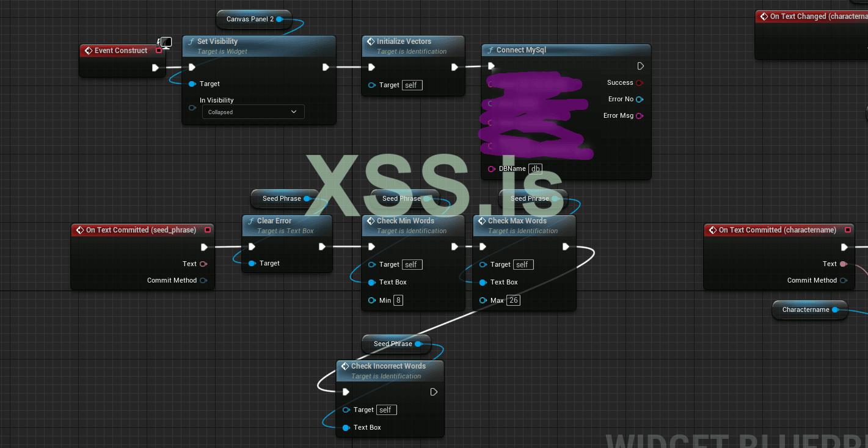
Task: Click the Set Visibility exec output pin
Action: pos(326,67)
